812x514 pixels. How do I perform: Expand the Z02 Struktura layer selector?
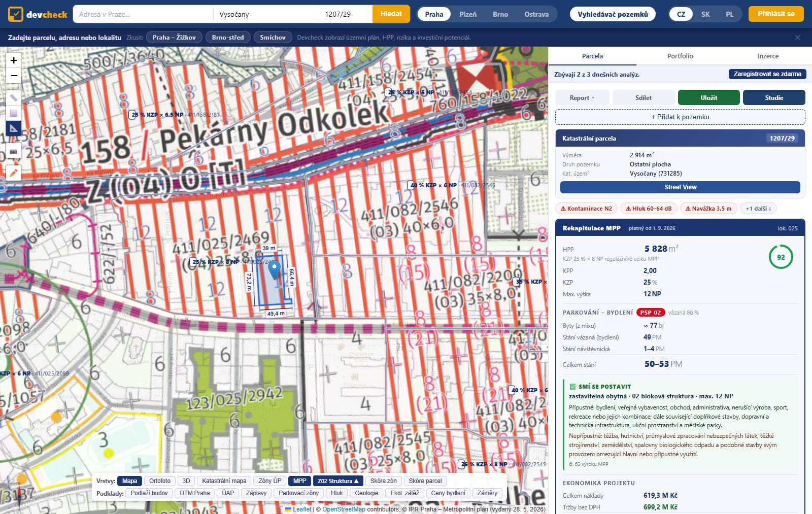pyautogui.click(x=338, y=481)
